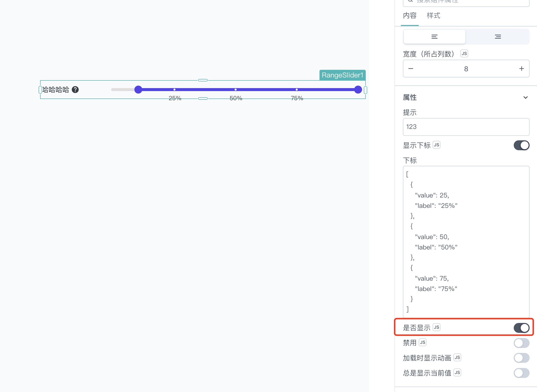Viewport: 537px width, 392px height.
Task: Click the JS icon beside 总是显示当前值
Action: point(457,372)
